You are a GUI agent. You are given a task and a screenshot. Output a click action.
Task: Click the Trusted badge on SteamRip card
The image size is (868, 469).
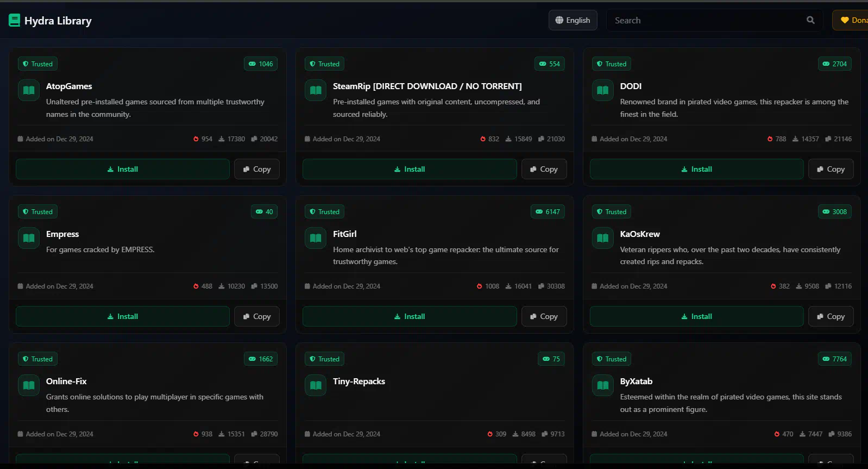point(324,64)
